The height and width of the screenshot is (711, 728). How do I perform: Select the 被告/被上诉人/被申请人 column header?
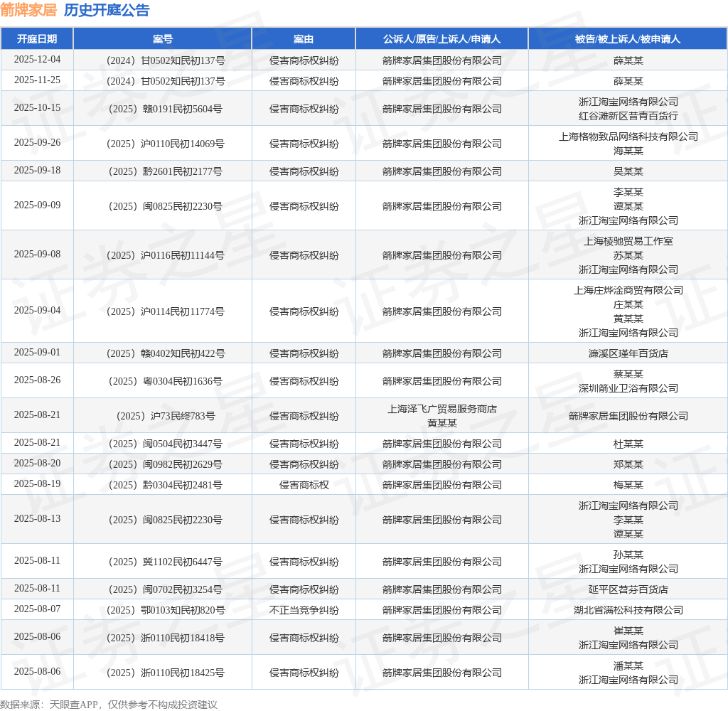[628, 39]
